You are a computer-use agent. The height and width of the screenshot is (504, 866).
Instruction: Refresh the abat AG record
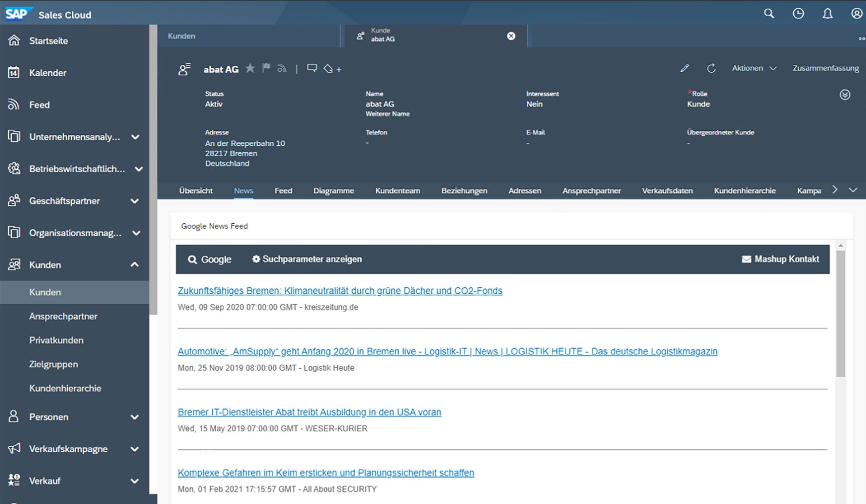(711, 68)
